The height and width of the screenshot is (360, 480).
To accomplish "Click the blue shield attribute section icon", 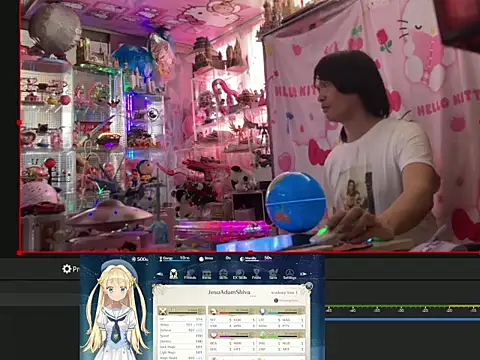I will coord(262,311).
